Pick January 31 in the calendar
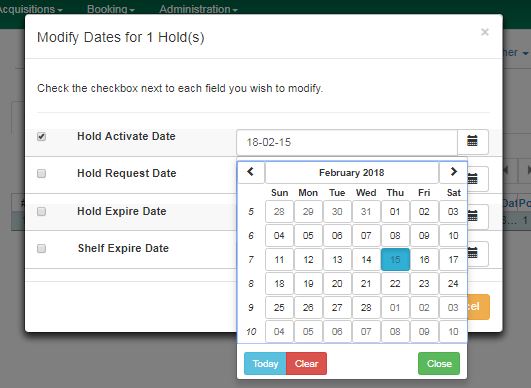 pos(366,212)
